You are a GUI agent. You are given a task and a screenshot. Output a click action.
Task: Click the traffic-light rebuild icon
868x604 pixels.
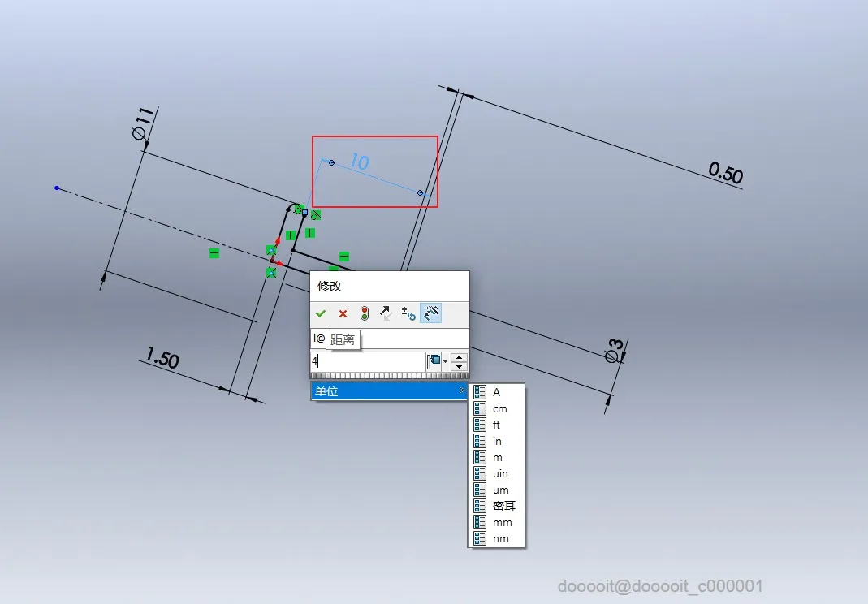365,313
